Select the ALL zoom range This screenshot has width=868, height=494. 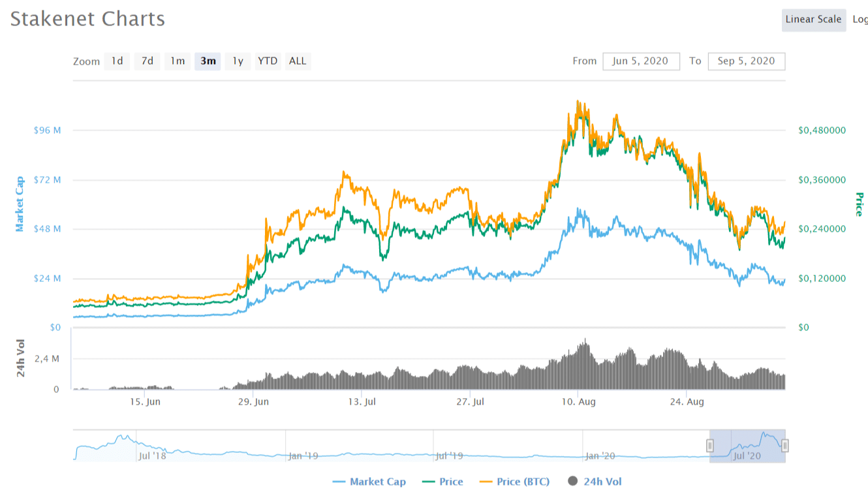click(x=298, y=61)
